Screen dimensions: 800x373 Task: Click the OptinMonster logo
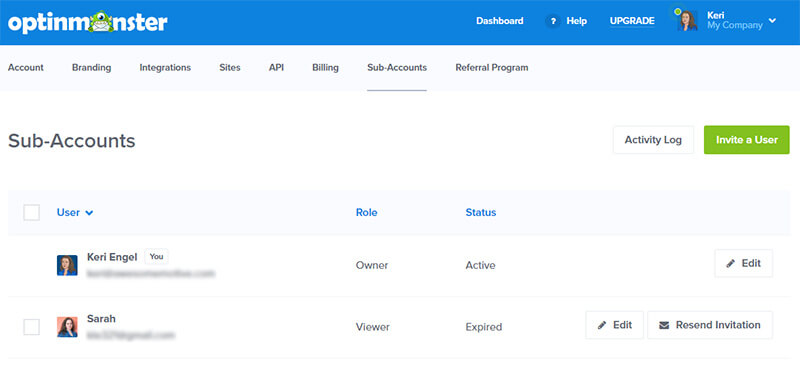(88, 22)
